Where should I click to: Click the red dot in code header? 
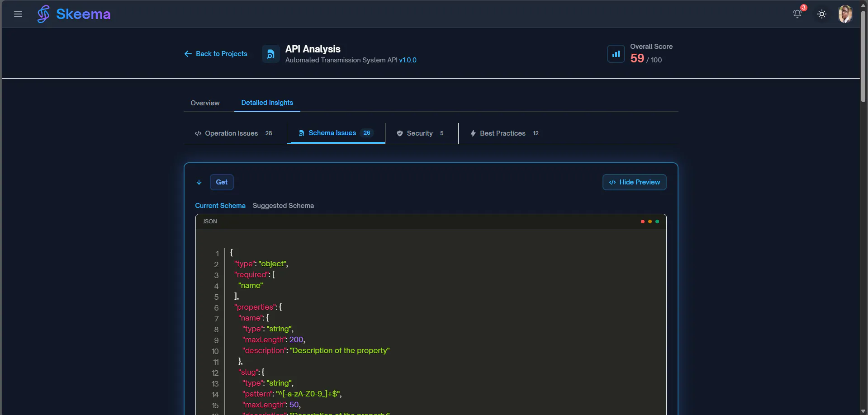coord(643,222)
